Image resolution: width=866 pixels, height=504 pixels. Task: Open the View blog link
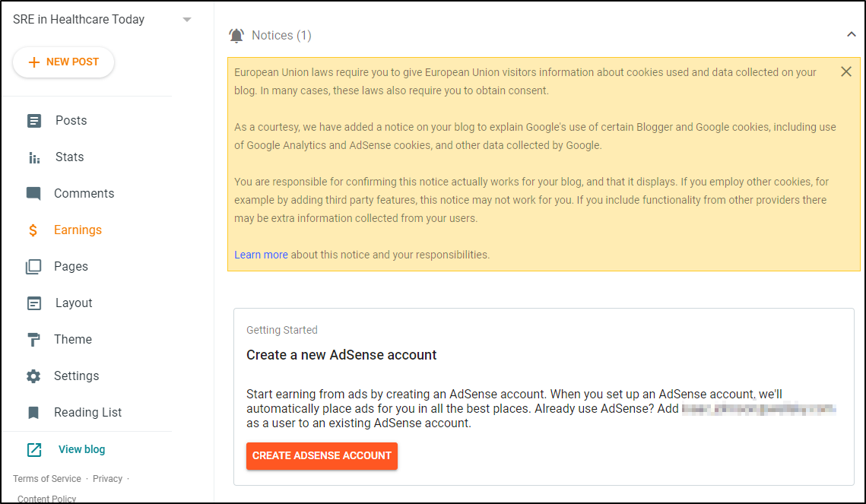pos(82,449)
